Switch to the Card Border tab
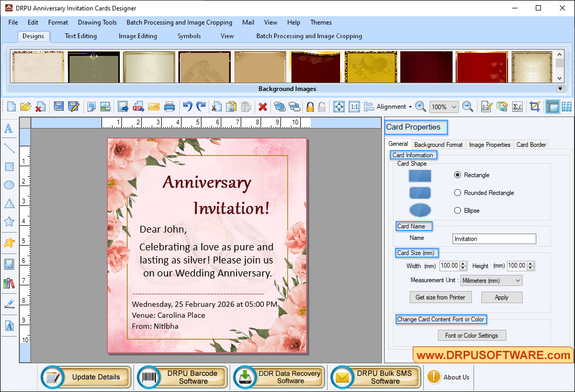 click(531, 144)
